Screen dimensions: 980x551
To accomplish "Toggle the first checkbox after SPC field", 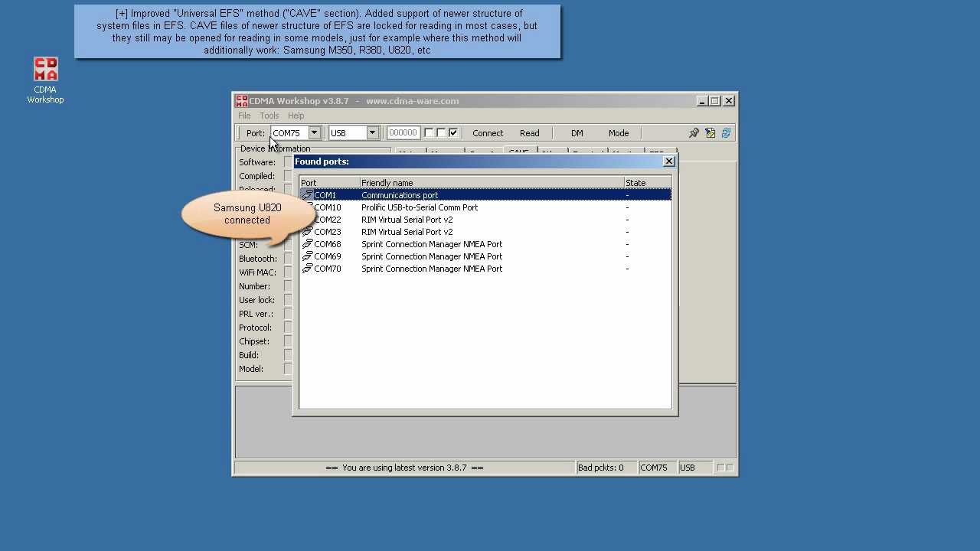I will (429, 132).
